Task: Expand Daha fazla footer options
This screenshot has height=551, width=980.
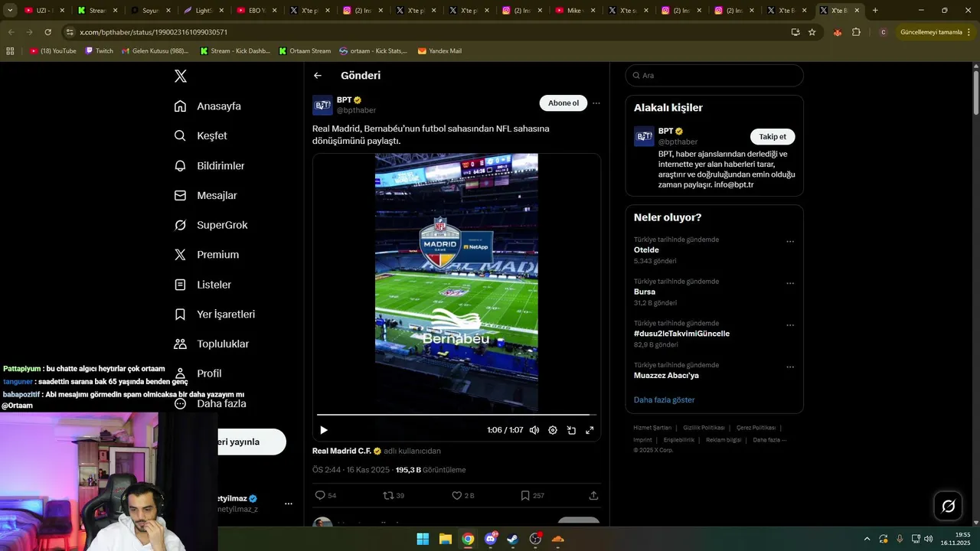Action: (x=769, y=440)
